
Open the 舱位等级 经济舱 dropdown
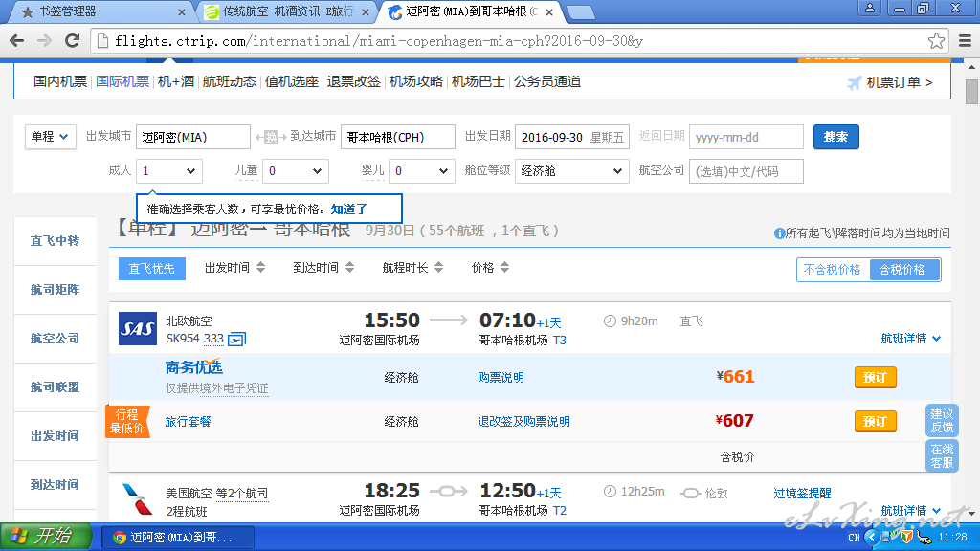572,170
